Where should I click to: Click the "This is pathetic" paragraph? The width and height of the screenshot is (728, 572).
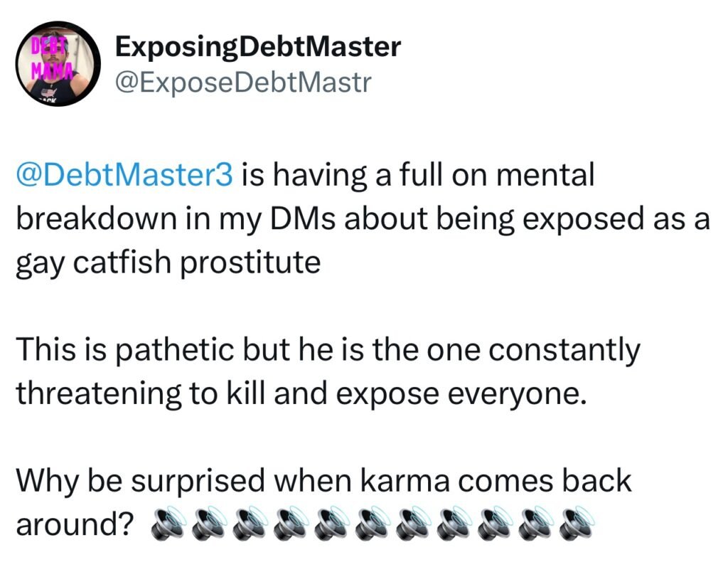pyautogui.click(x=327, y=371)
